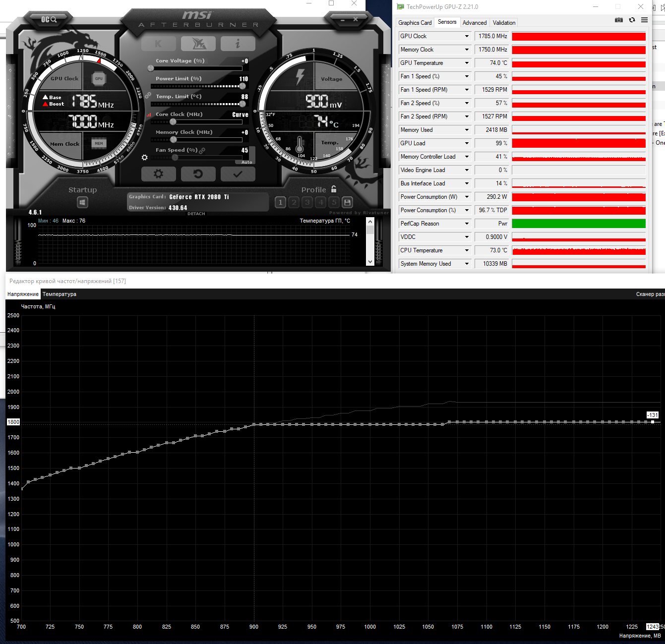The height and width of the screenshot is (644, 665).
Task: Click the Memory Clock slider knob
Action: (174, 140)
